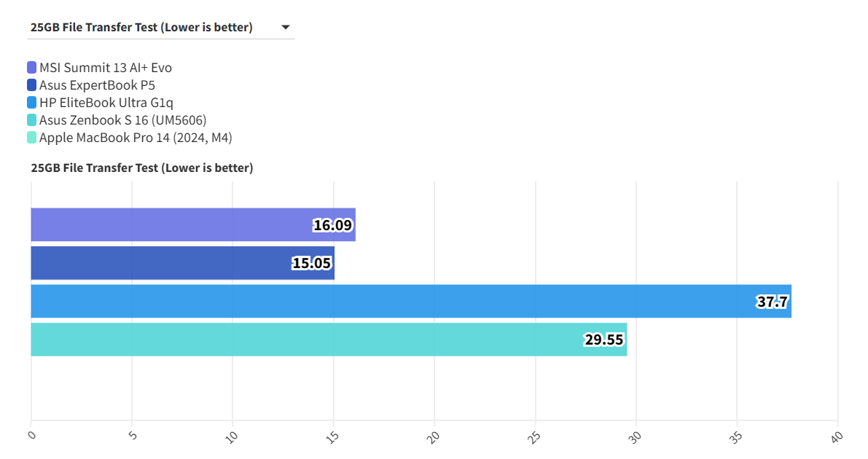Viewport: 868px width, 459px height.
Task: Click the 29.55 value label
Action: coord(604,340)
